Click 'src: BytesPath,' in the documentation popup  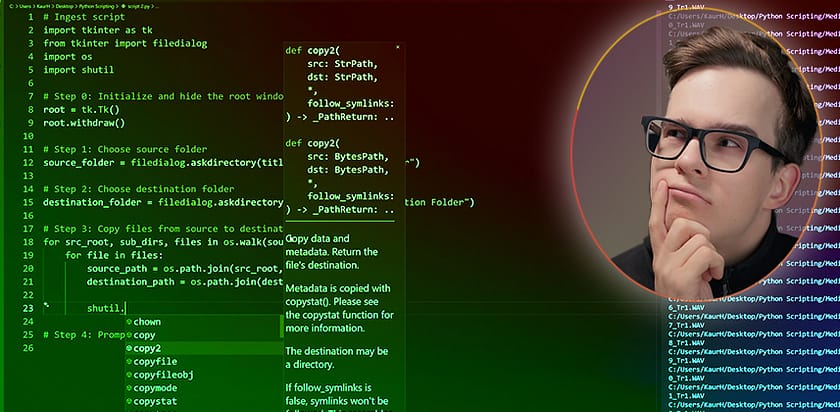coord(348,156)
